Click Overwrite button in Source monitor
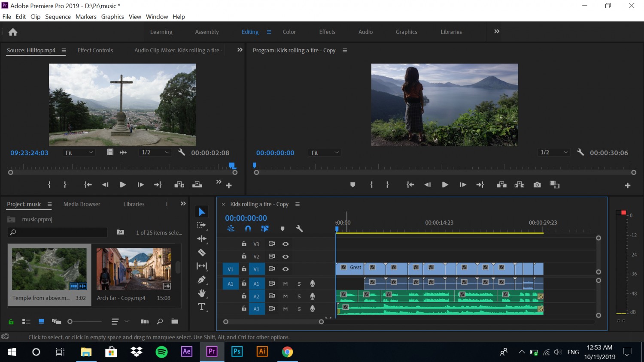Viewport: 644px width, 362px height. coord(197,185)
